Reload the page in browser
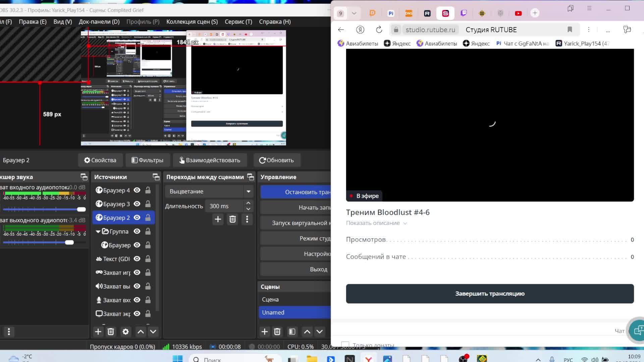 379,29
